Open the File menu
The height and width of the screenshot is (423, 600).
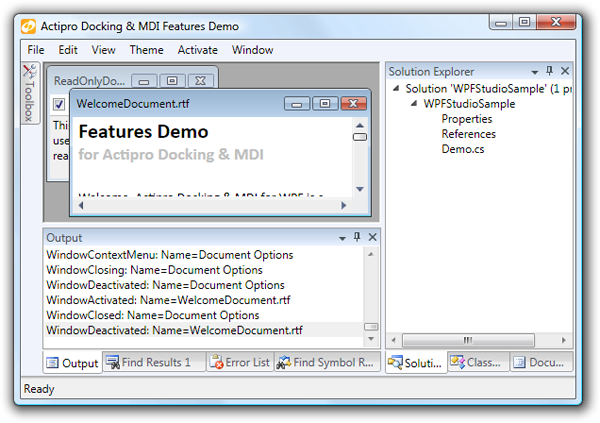[x=36, y=50]
